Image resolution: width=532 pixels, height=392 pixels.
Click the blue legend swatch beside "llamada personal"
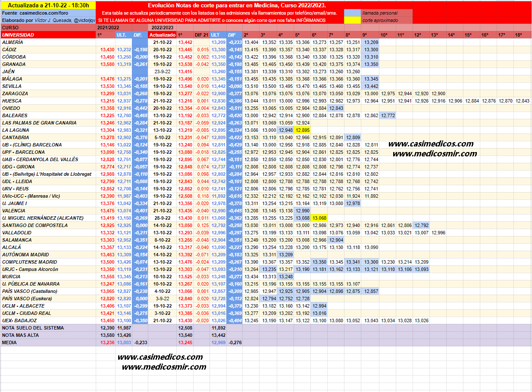tap(352, 13)
